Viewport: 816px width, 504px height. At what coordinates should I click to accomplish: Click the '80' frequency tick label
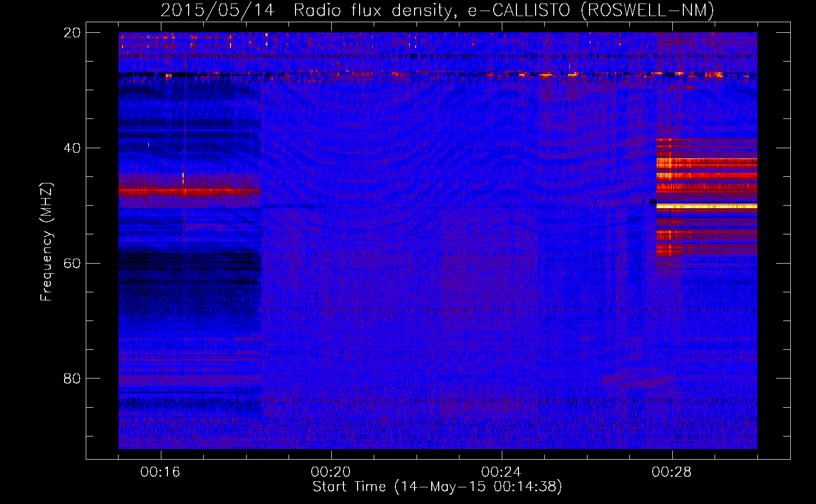tap(72, 379)
